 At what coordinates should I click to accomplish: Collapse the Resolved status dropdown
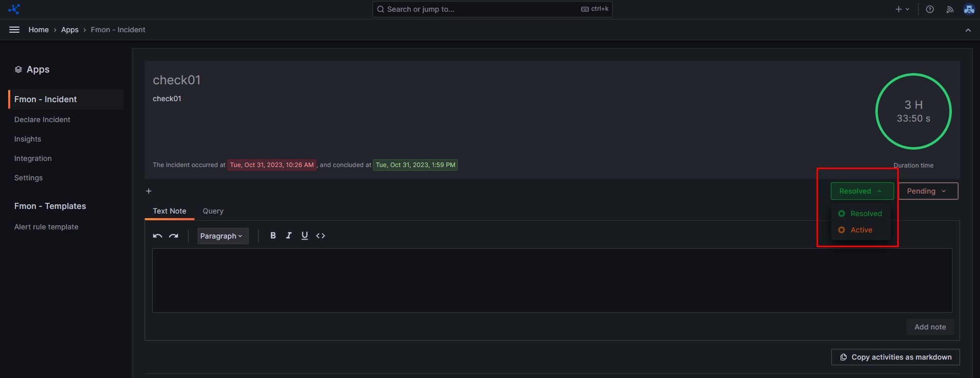click(x=861, y=191)
